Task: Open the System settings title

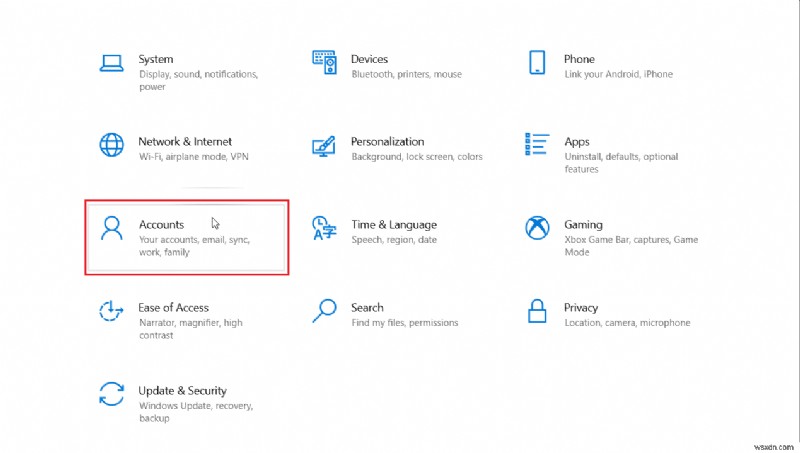Action: (x=156, y=59)
